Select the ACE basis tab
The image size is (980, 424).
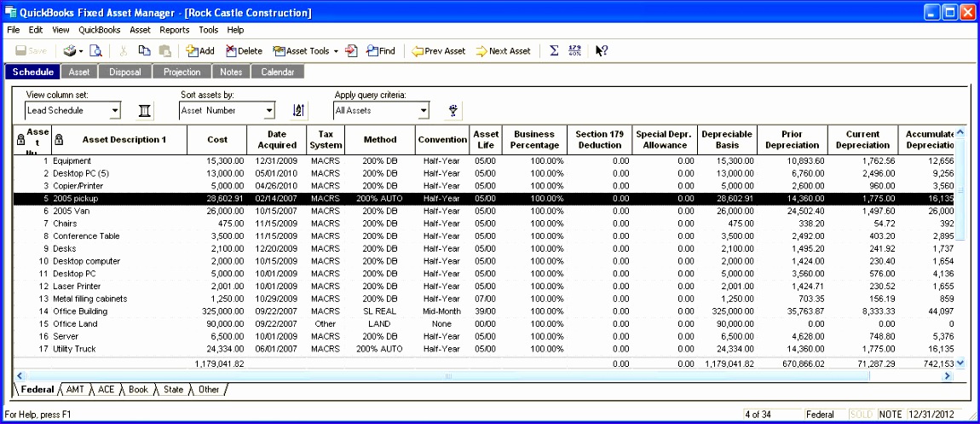(107, 389)
